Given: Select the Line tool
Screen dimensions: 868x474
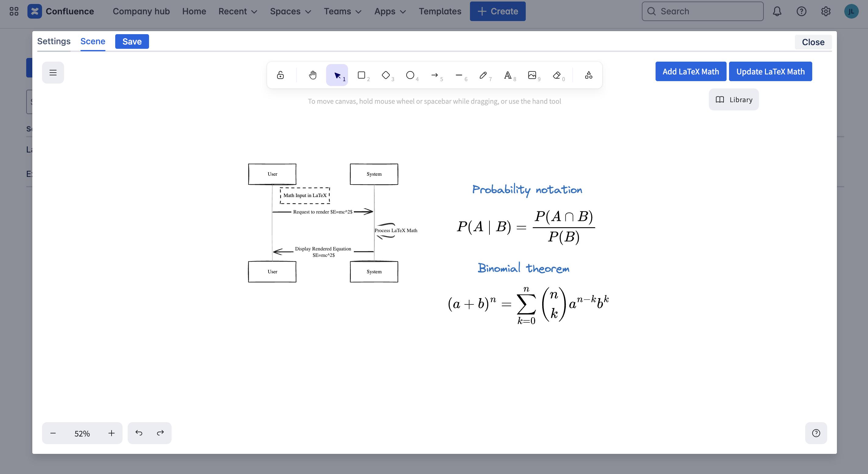Looking at the screenshot, I should [459, 75].
